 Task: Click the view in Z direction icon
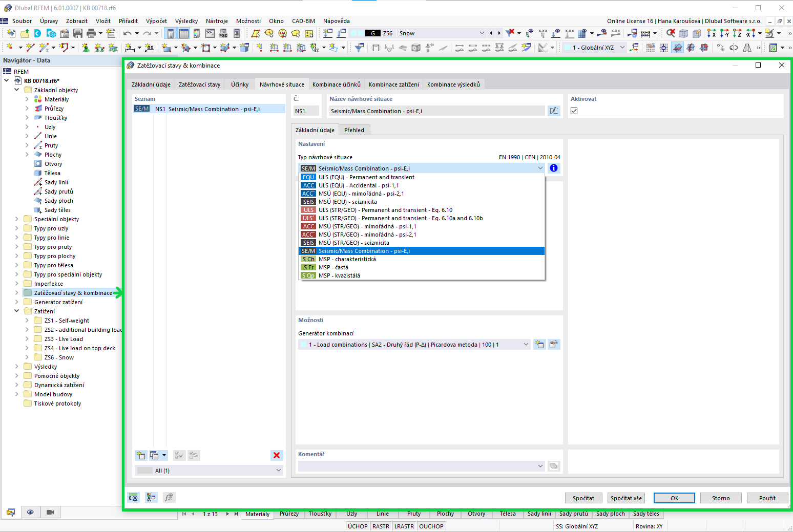737,33
